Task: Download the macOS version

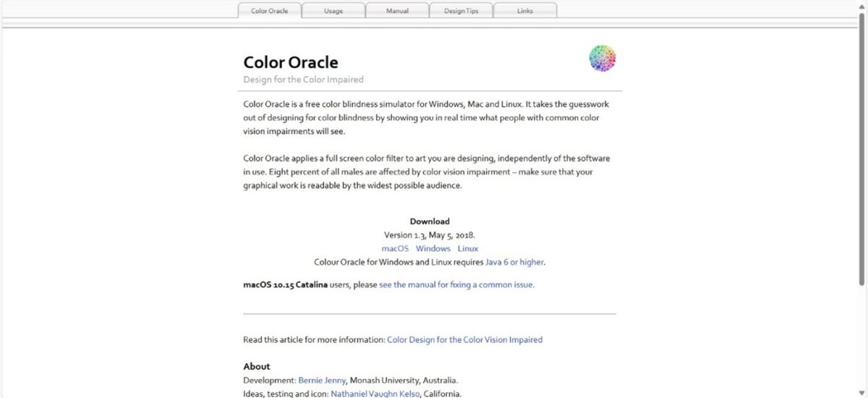Action: 395,248
